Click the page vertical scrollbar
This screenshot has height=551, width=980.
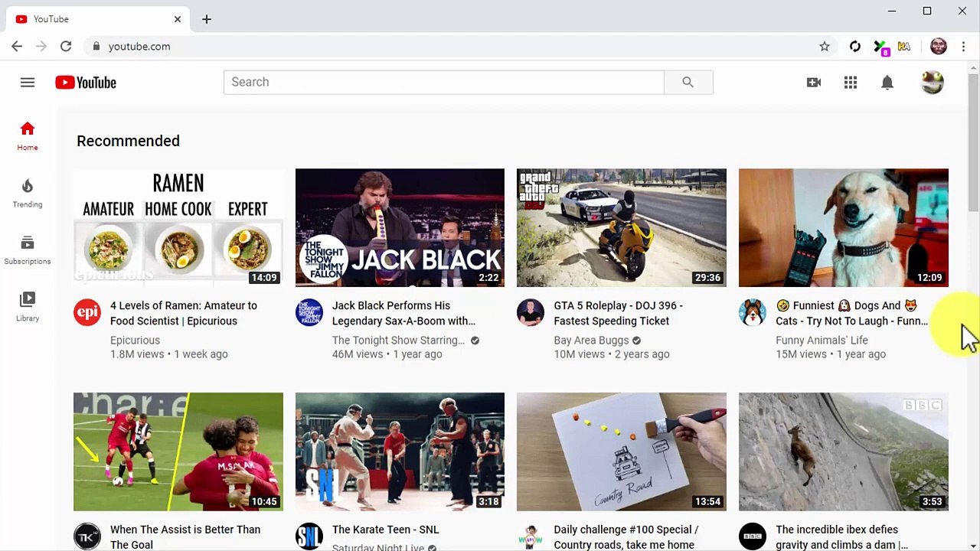[x=973, y=142]
